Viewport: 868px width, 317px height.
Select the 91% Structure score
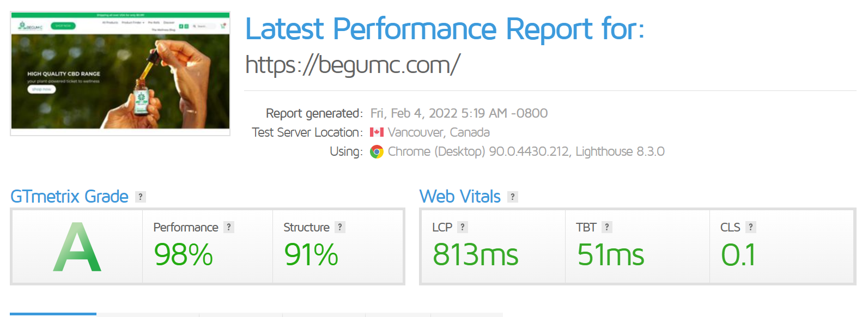coord(311,255)
